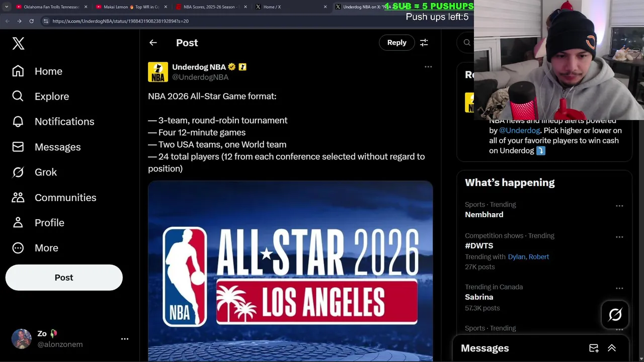Click the Zo account avatar
The height and width of the screenshot is (362, 644).
22,339
